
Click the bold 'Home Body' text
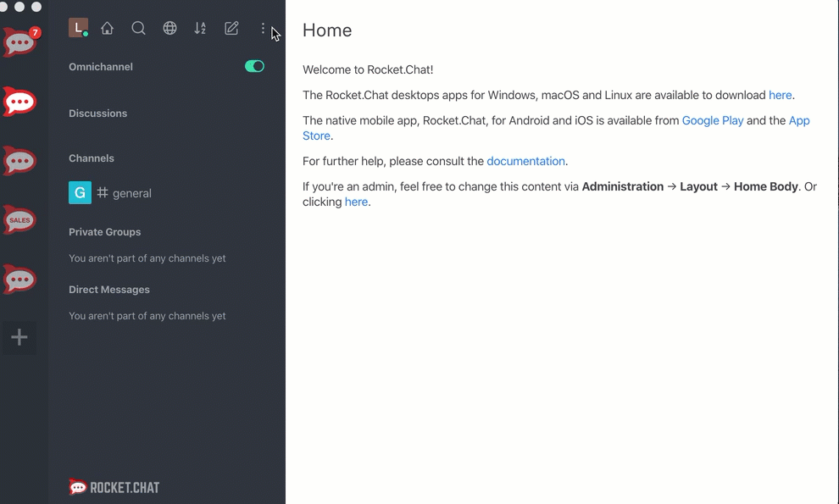(766, 186)
